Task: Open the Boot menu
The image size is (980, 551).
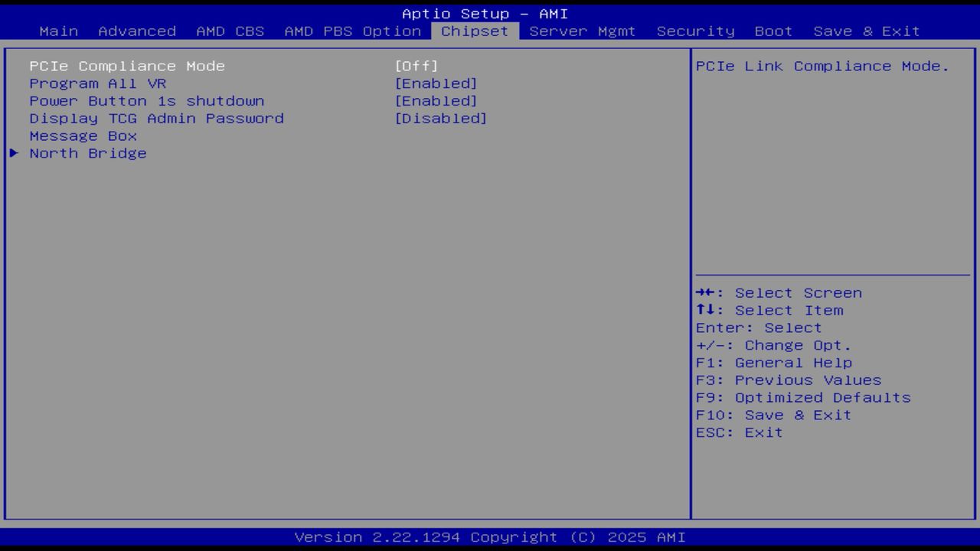Action: (x=773, y=31)
